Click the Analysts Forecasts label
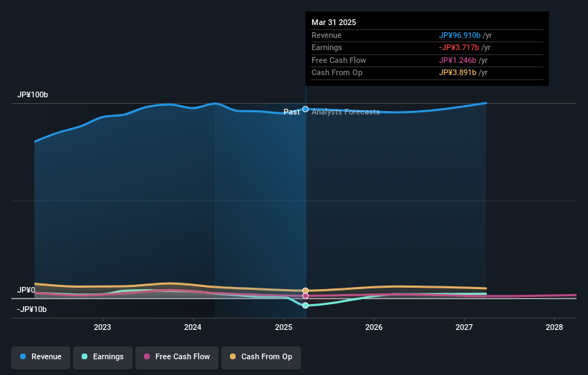 tap(346, 112)
